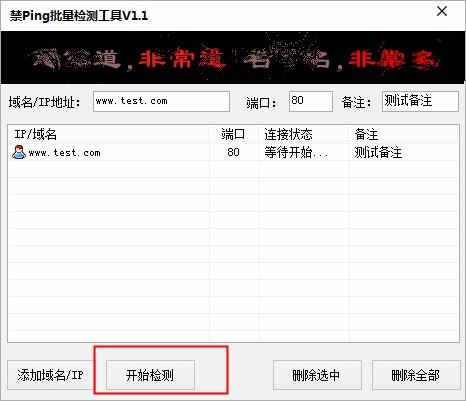Screen dimensions: 466x401
Task: Click the 备注 column header in list
Action: [404, 134]
